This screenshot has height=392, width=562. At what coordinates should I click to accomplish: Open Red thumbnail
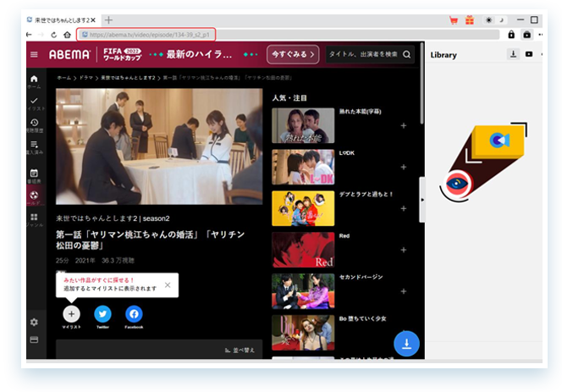[x=303, y=250]
